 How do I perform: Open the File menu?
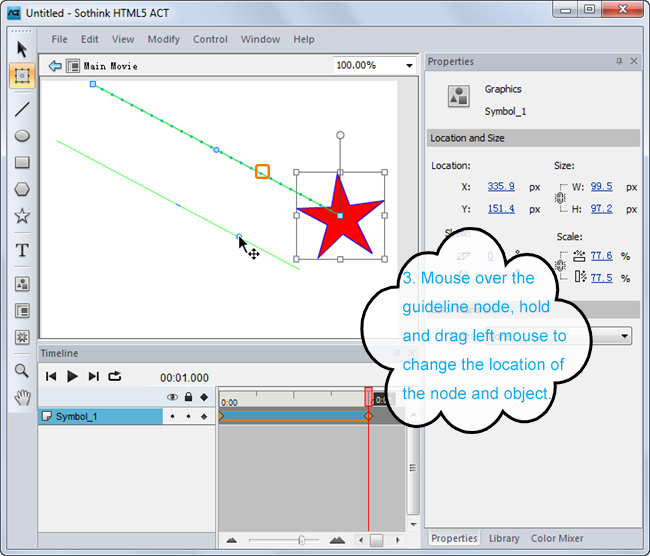click(x=59, y=39)
